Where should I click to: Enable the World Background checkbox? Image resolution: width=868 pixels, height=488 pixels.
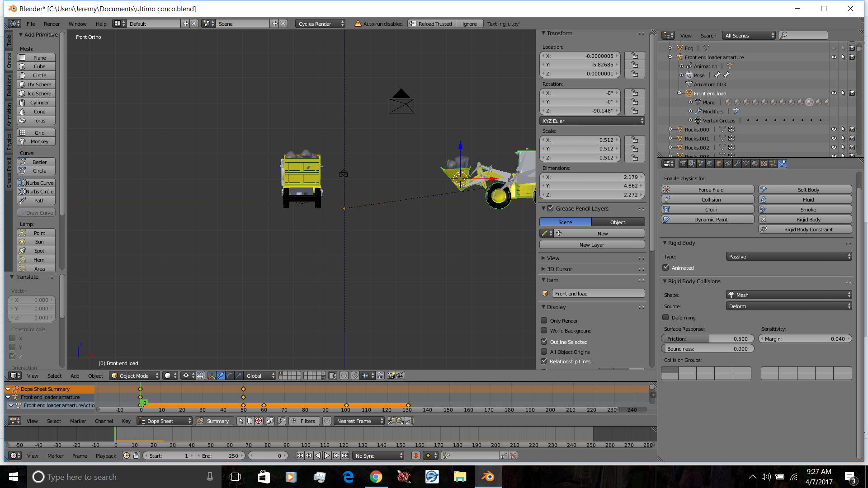click(544, 330)
